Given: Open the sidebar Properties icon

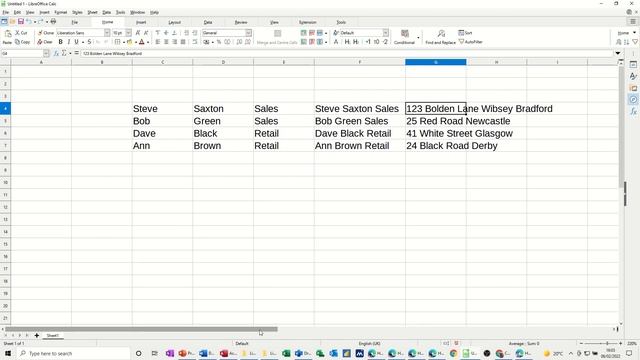Looking at the screenshot, I should [x=633, y=64].
